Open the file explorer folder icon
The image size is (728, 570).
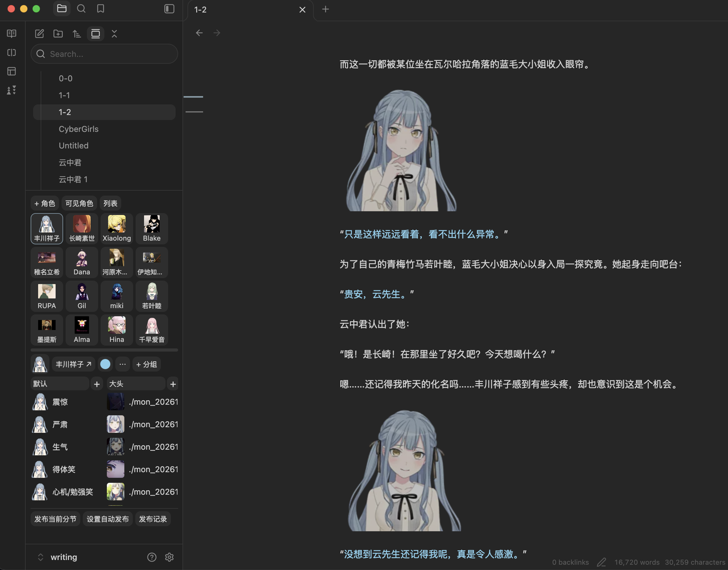62,9
